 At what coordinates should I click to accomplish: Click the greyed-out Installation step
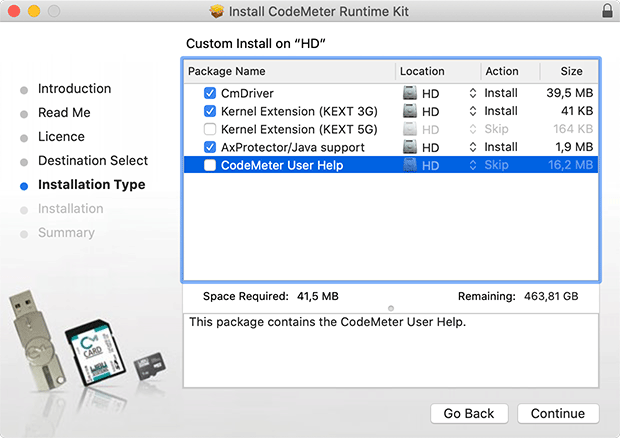[x=71, y=208]
